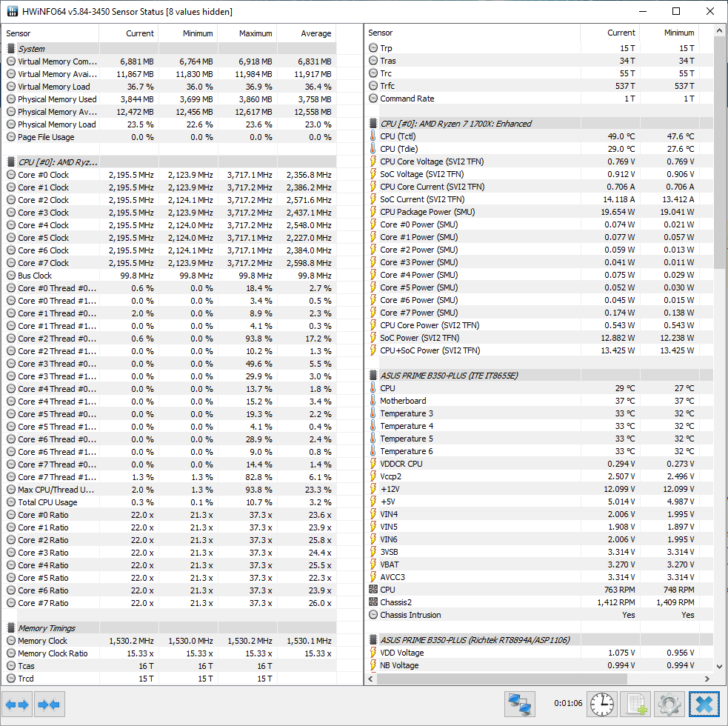Select the CPU+SoC Power (SVI2 TFN) row
The height and width of the screenshot is (726, 728).
(x=539, y=350)
